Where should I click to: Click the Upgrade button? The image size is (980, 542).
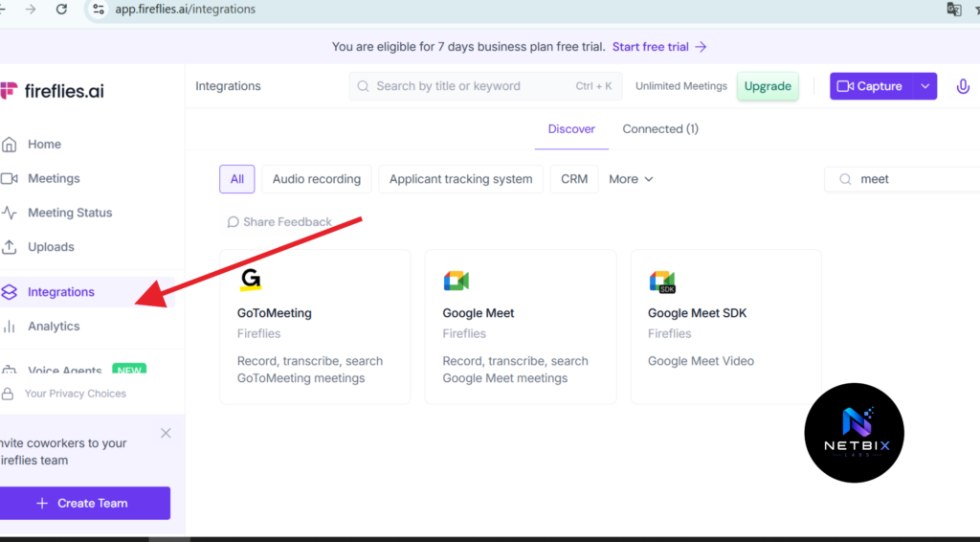(x=768, y=86)
